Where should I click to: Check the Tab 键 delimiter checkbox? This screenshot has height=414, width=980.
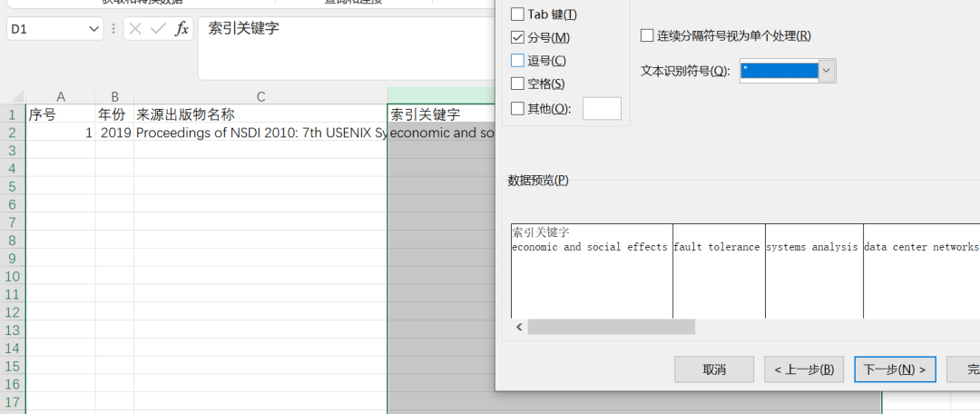[517, 14]
